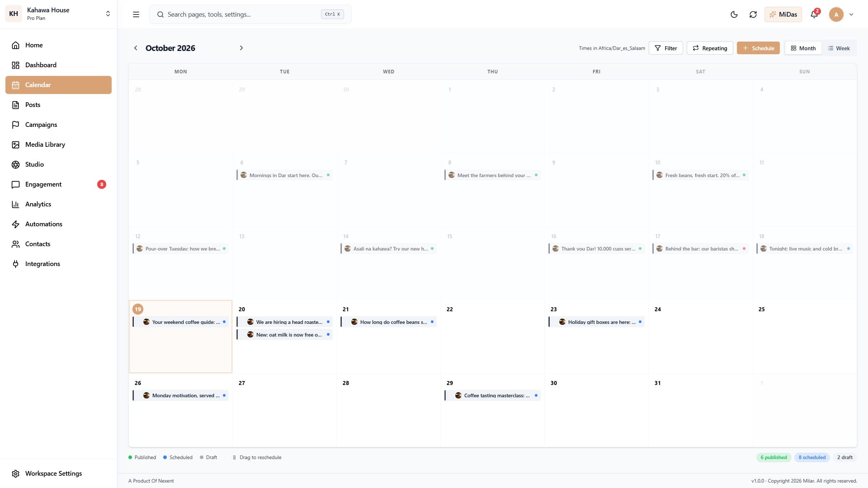
Task: Open Integrations plug icon
Action: point(16,264)
